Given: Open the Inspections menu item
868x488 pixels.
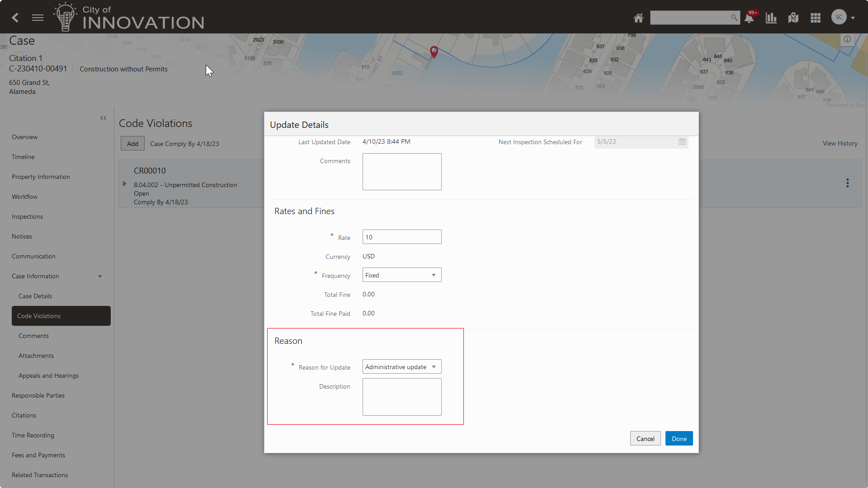Looking at the screenshot, I should pos(27,216).
